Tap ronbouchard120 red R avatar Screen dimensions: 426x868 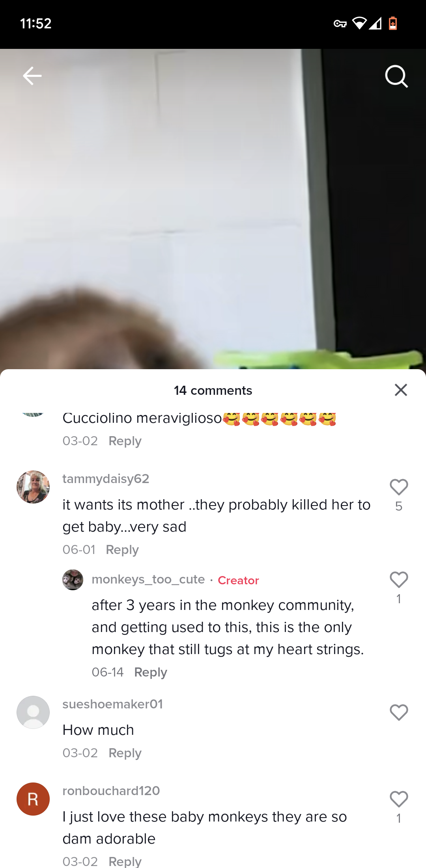(33, 799)
